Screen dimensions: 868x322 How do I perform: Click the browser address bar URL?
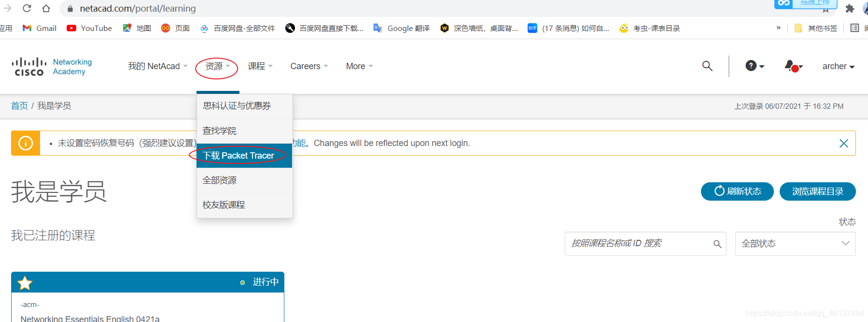point(138,8)
